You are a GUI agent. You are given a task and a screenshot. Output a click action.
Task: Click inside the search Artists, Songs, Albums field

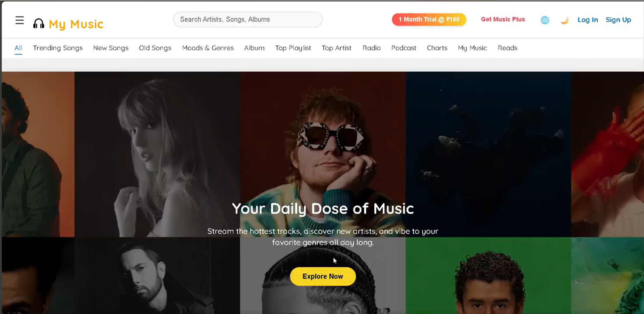pyautogui.click(x=247, y=19)
